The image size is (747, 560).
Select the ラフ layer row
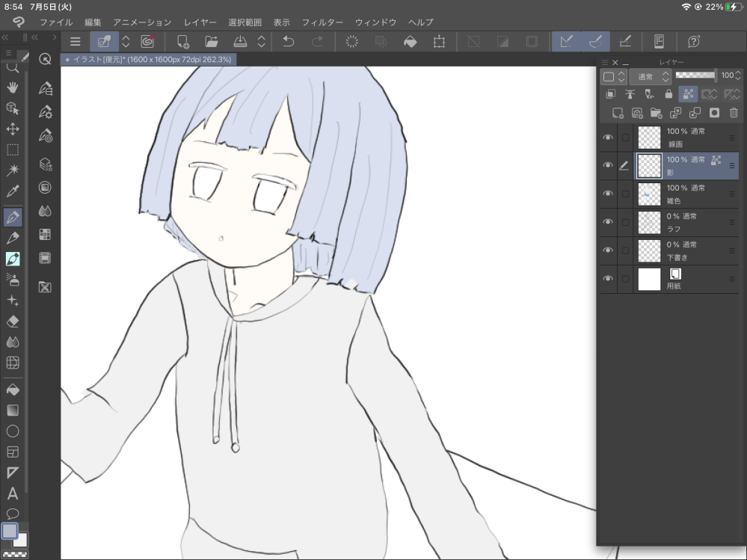point(669,222)
